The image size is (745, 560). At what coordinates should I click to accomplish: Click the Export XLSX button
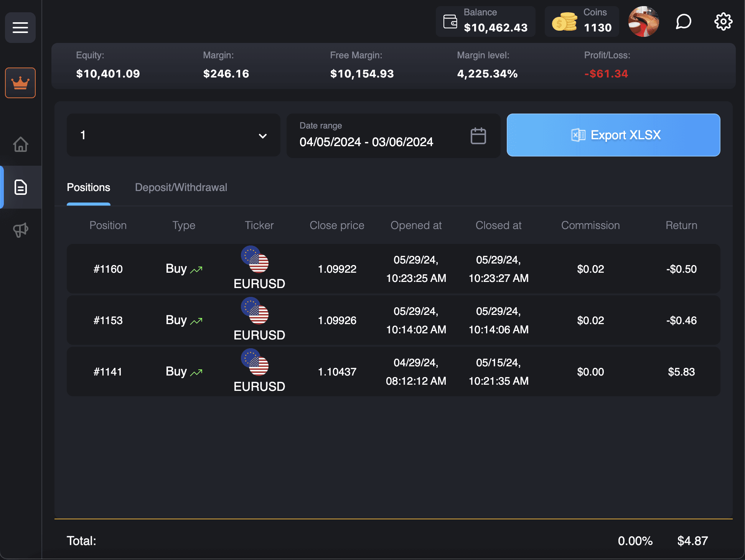coord(613,135)
